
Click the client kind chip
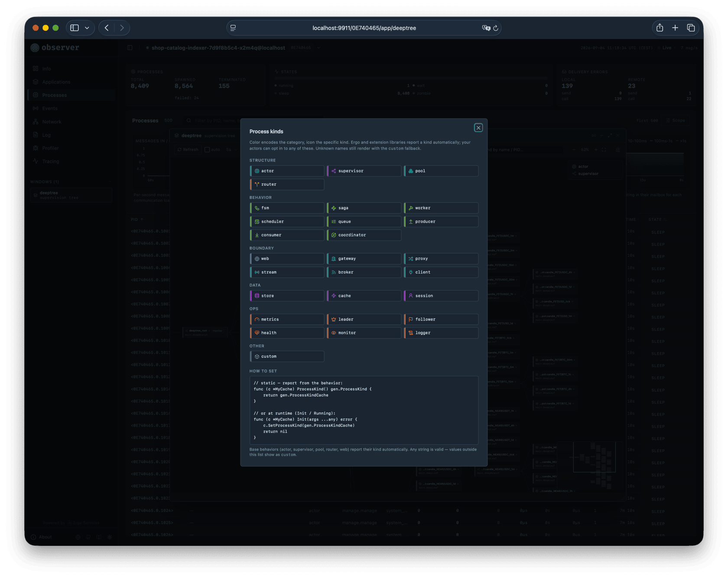[441, 272]
